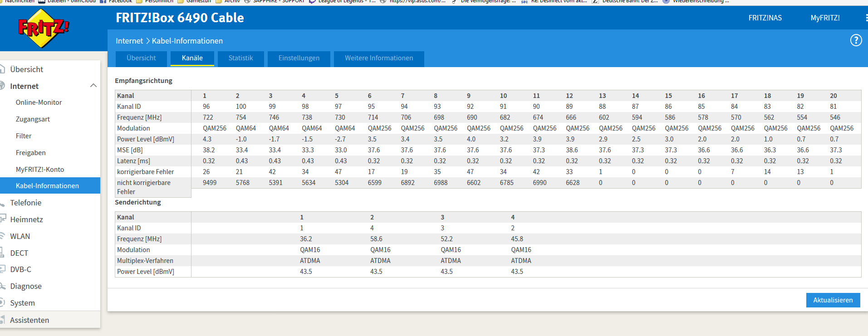Click the Internet breadcrumb link
Image resolution: width=868 pixels, height=336 pixels.
click(x=129, y=41)
